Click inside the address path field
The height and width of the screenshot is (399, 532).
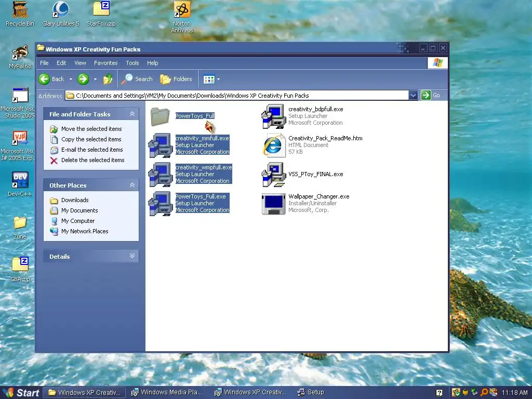pos(237,96)
